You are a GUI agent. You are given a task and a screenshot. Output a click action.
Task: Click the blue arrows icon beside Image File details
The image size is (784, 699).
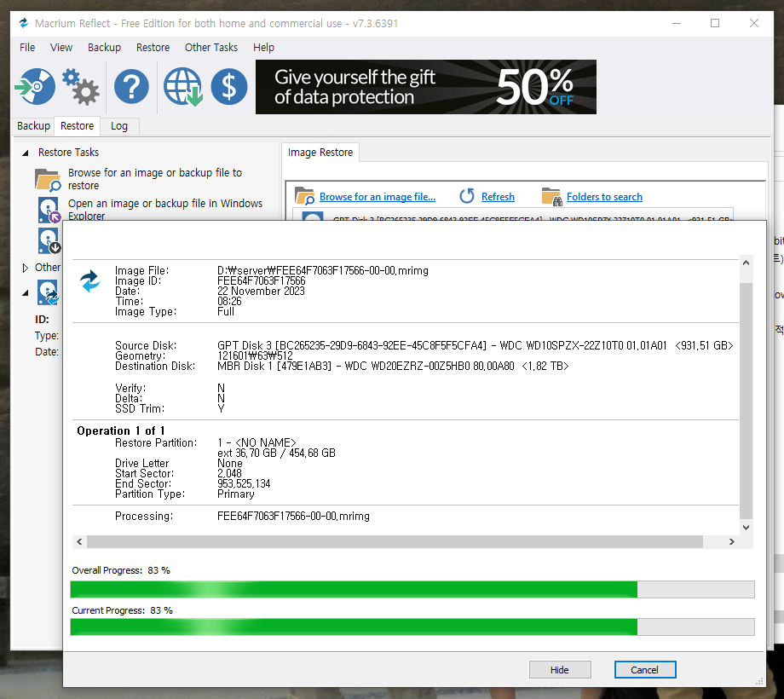90,281
